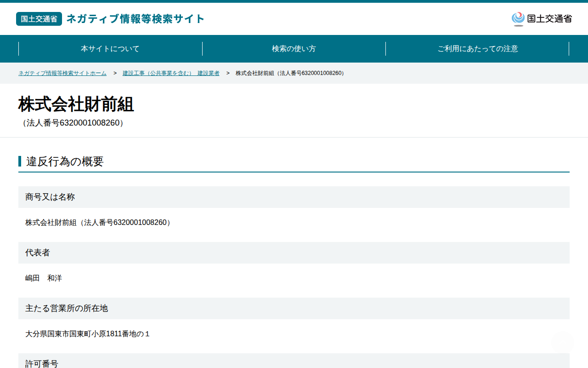Image resolution: width=588 pixels, height=368 pixels.
Task: Click the large 株式会社財前組 page title
Action: [x=76, y=104]
